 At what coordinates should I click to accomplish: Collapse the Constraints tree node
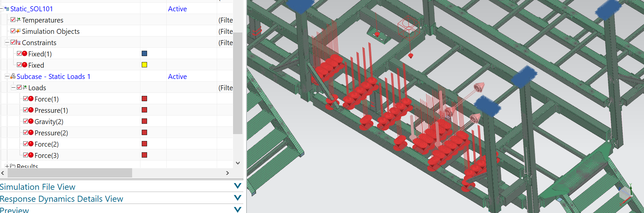coord(7,42)
